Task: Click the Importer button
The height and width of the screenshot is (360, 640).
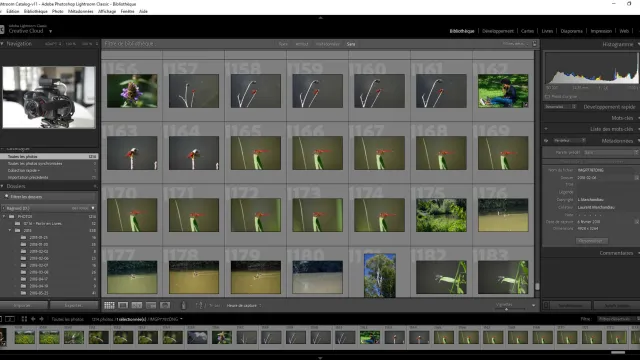Action: [24, 305]
